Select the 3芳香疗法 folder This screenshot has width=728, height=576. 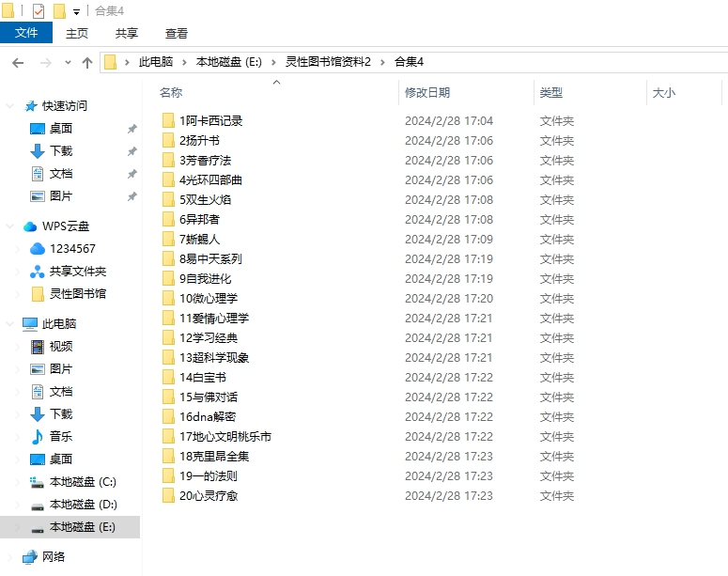pyautogui.click(x=205, y=161)
